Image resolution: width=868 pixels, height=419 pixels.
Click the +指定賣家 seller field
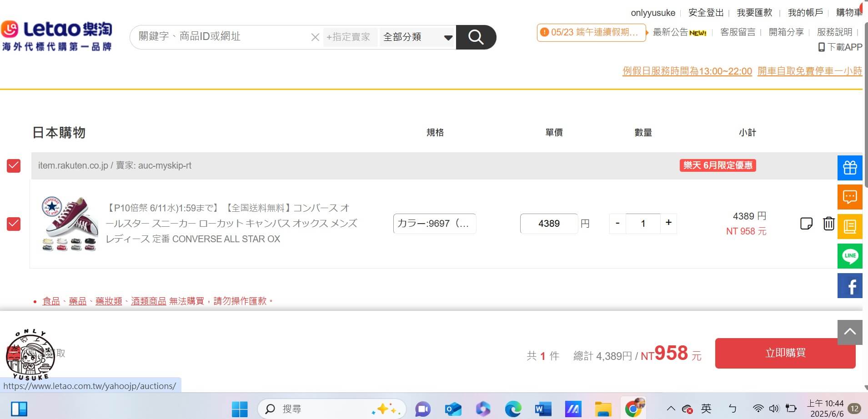point(349,37)
